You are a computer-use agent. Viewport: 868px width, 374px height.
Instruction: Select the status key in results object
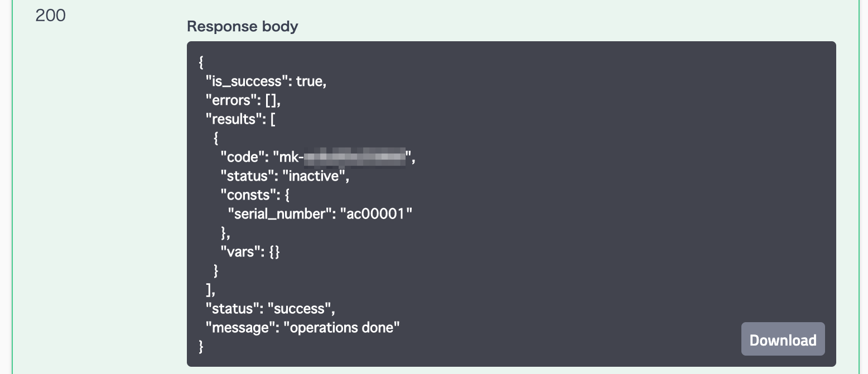[x=241, y=176]
